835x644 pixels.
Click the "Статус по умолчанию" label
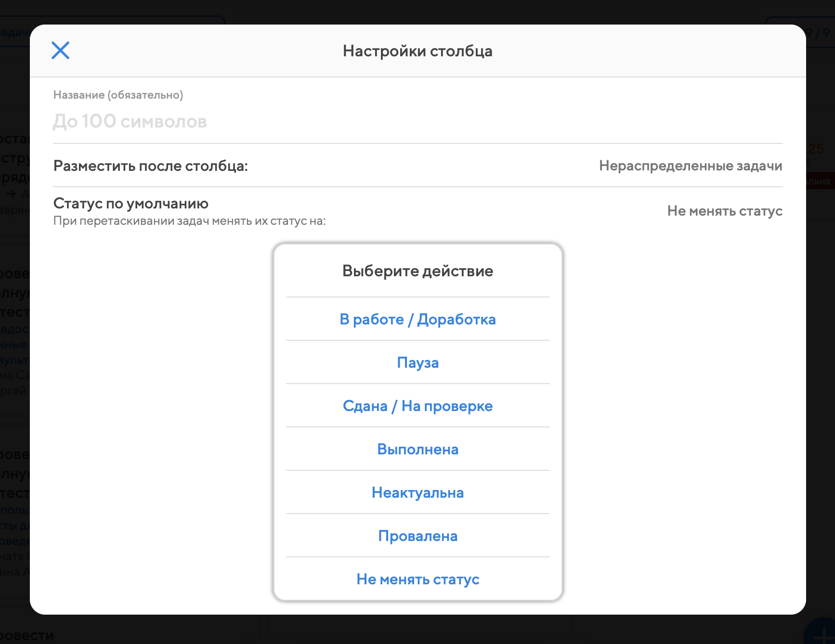131,203
